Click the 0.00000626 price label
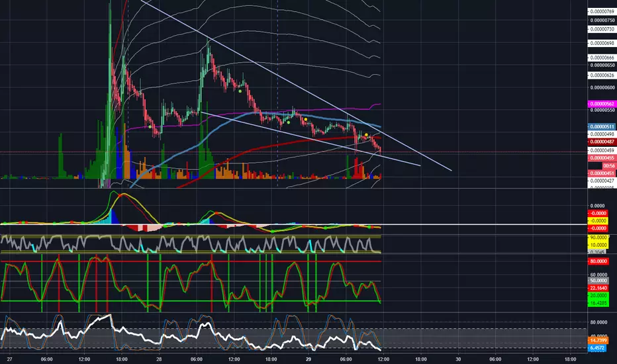 tap(601, 75)
